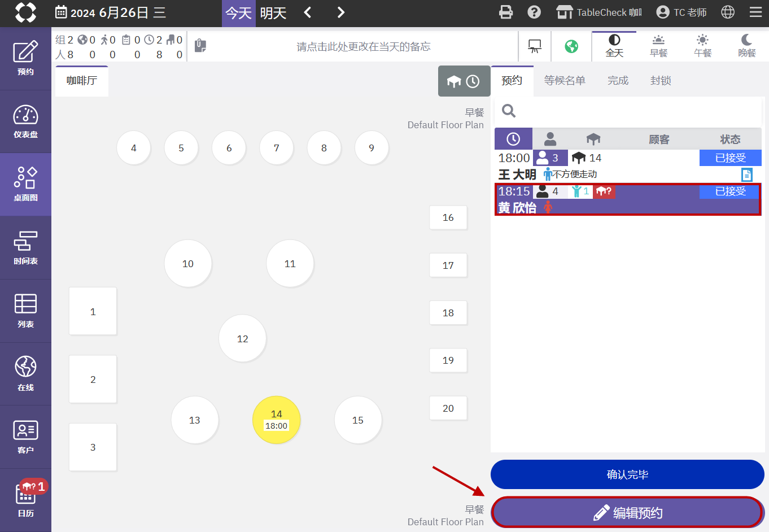The width and height of the screenshot is (769, 532).
Task: Open 时间表 timetable in sidebar
Action: click(x=25, y=247)
